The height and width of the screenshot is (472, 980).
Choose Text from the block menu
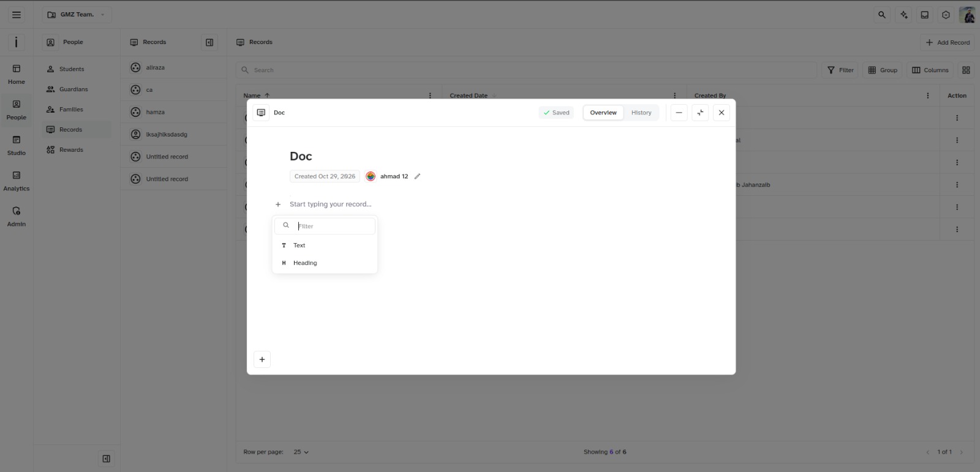coord(325,245)
